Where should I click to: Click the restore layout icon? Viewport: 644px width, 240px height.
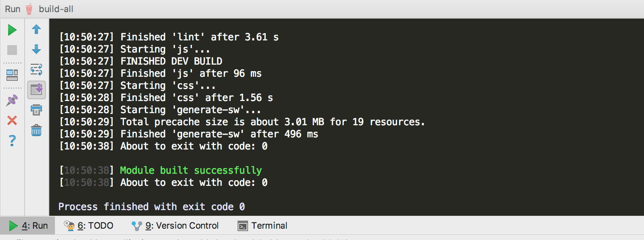point(12,75)
